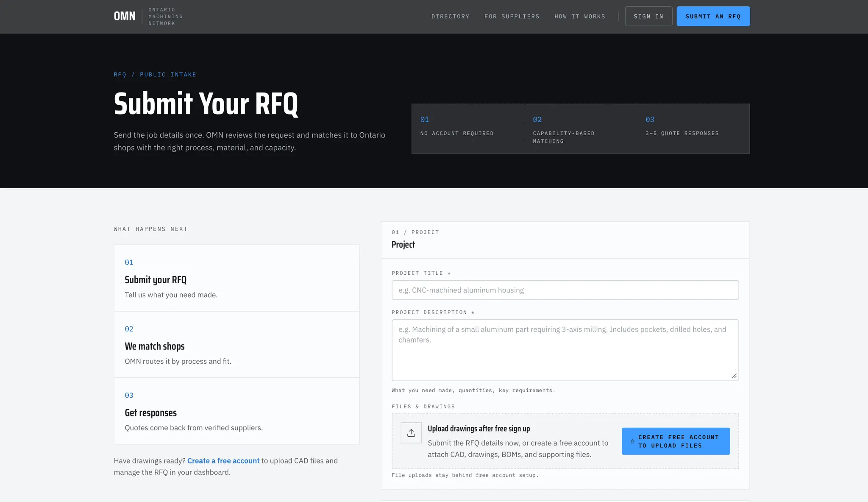Image resolution: width=868 pixels, height=502 pixels.
Task: Focus the Project Title input field
Action: pyautogui.click(x=565, y=290)
